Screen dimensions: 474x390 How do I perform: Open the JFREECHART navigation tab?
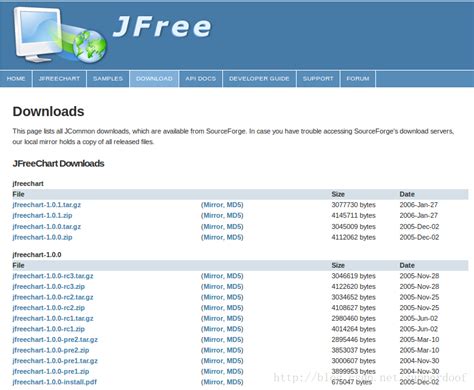click(59, 79)
